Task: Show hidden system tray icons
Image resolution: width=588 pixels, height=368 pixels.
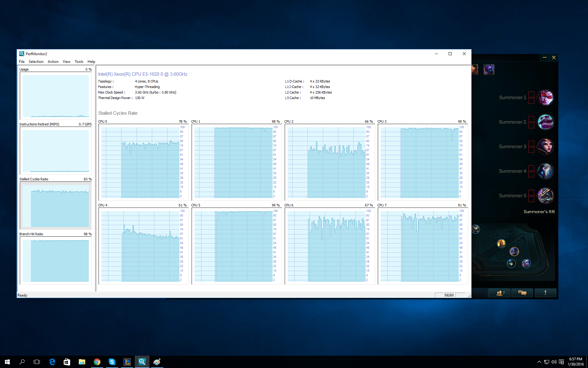Action: tap(539, 362)
